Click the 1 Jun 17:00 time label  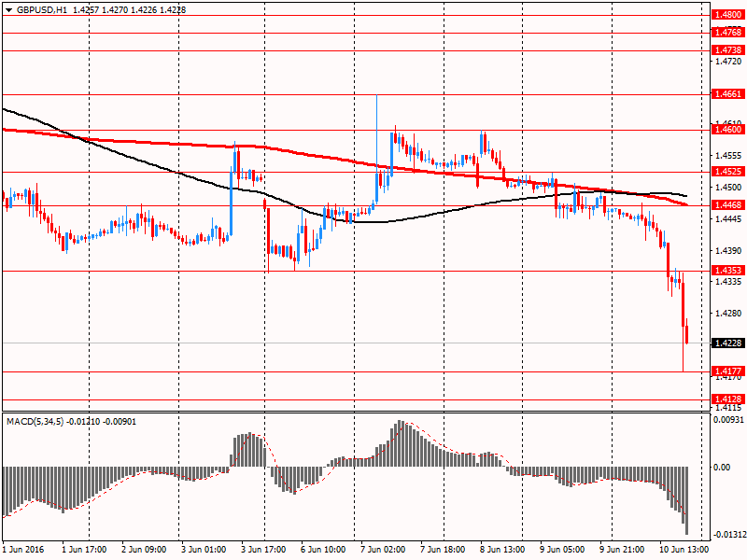pyautogui.click(x=84, y=550)
